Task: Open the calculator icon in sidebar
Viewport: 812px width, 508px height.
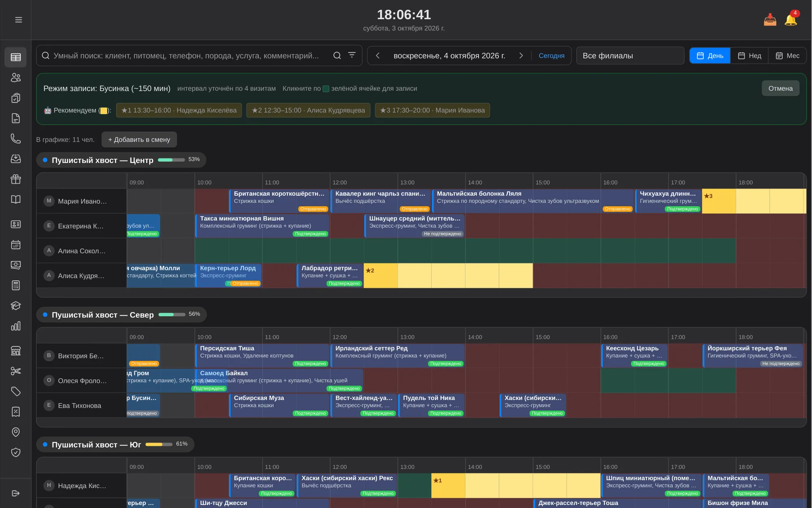Action: (x=16, y=286)
